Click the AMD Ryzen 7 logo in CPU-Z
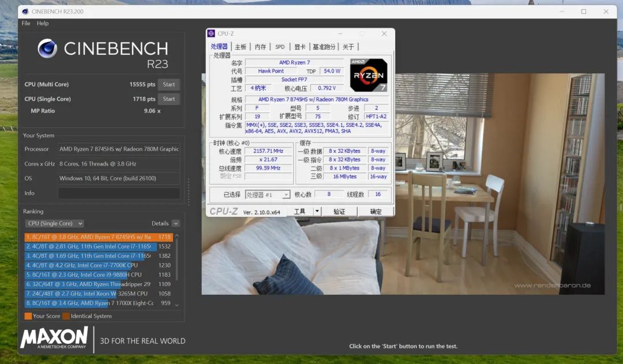This screenshot has height=364, width=623. tap(368, 75)
